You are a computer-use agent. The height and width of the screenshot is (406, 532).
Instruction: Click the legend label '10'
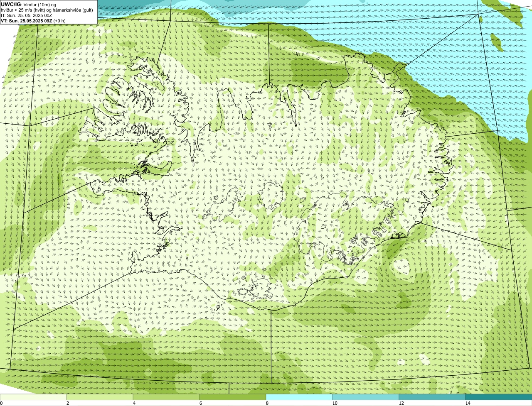coord(335,403)
